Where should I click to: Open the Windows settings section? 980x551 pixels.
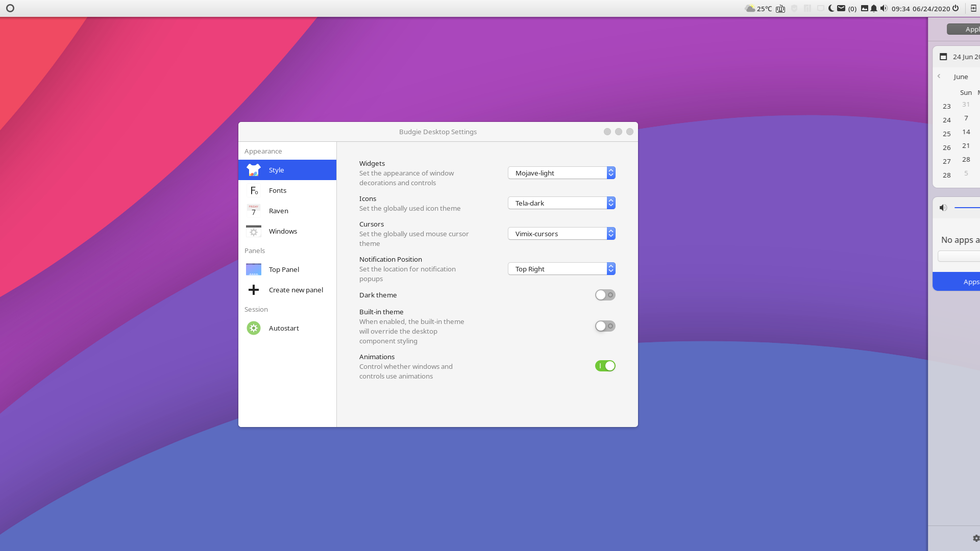(287, 231)
